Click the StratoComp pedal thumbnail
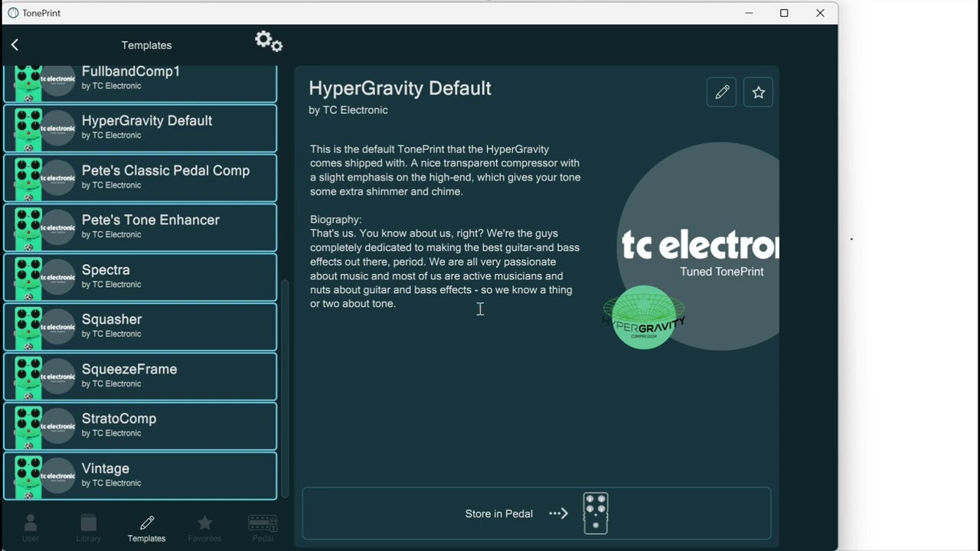 29,426
